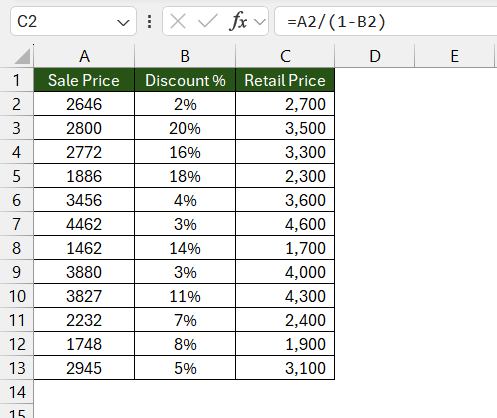Select the cell containing 1748
This screenshot has height=418, width=497.
[x=84, y=344]
